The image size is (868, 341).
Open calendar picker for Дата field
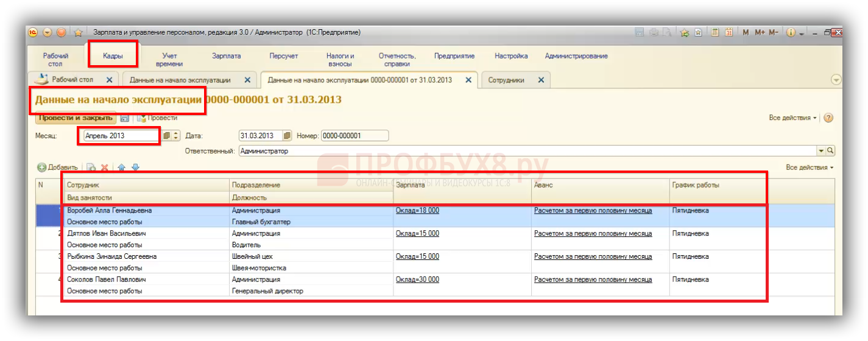click(288, 136)
